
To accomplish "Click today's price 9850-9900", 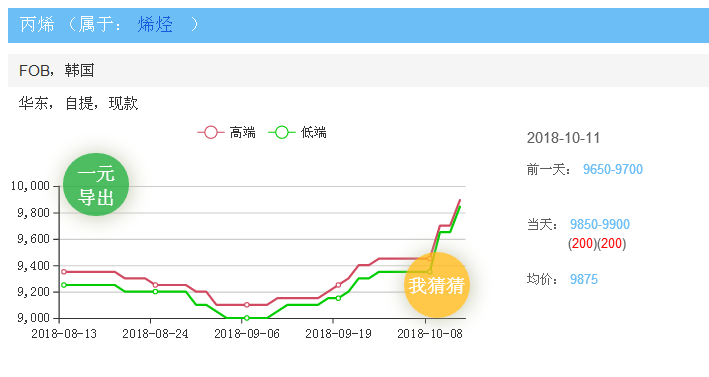I will 600,224.
